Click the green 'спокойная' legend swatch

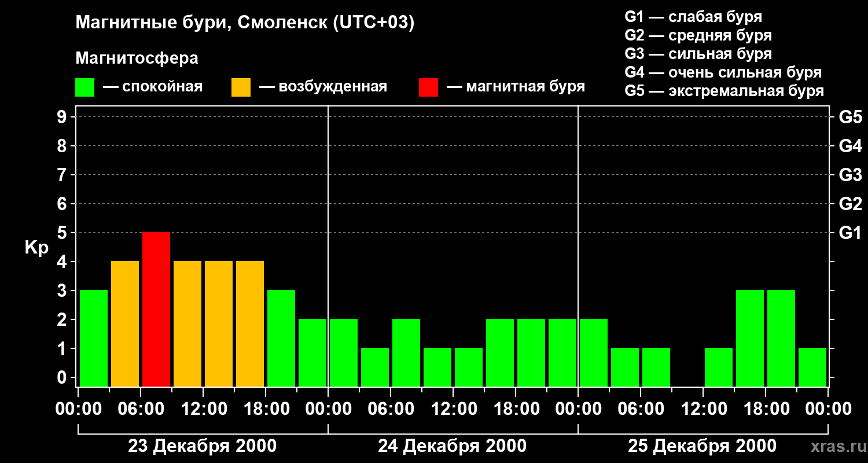(84, 87)
